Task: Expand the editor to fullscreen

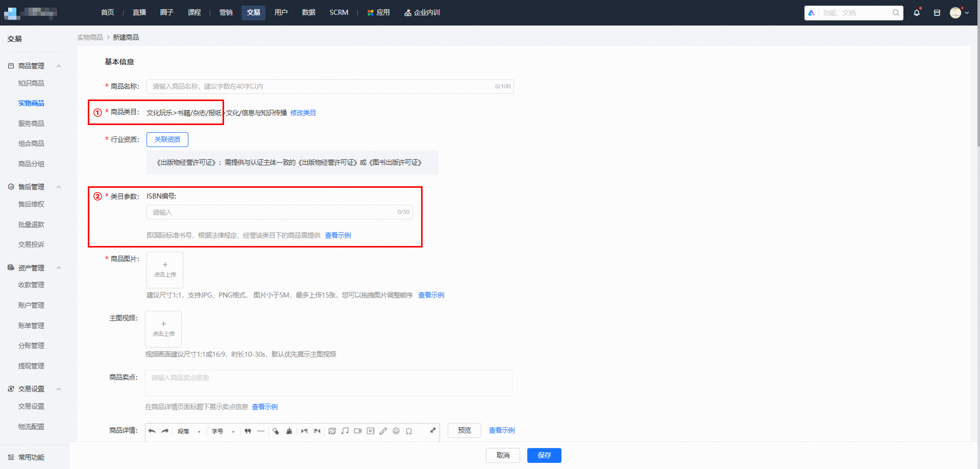Action: (433, 430)
